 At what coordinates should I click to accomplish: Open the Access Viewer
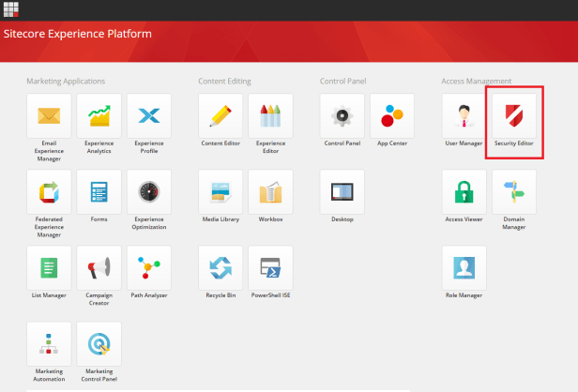tap(464, 192)
